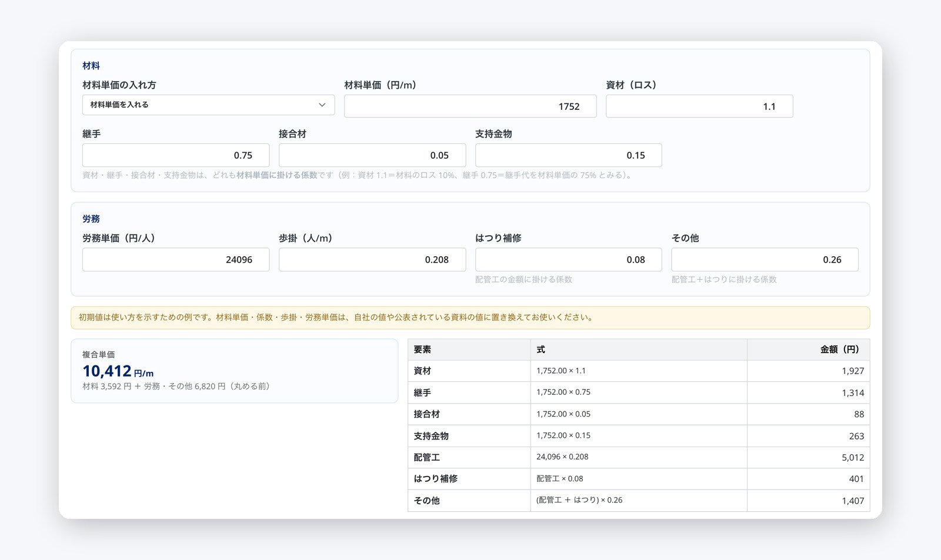Click formula cell 1,752.00 × 0.75
The width and height of the screenshot is (941, 560).
click(x=639, y=393)
